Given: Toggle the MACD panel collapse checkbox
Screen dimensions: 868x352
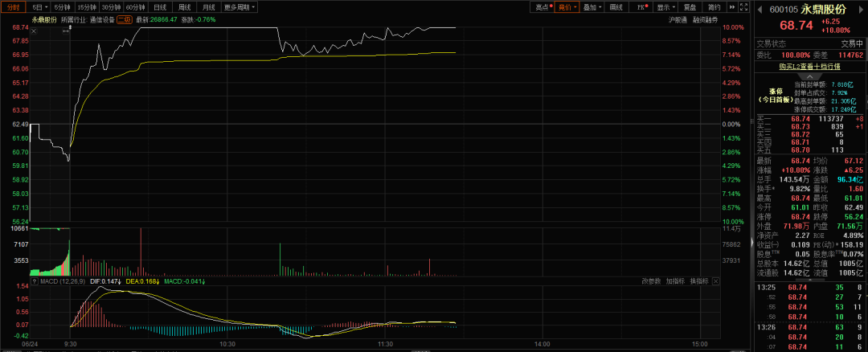Looking at the screenshot, I should coord(34,282).
